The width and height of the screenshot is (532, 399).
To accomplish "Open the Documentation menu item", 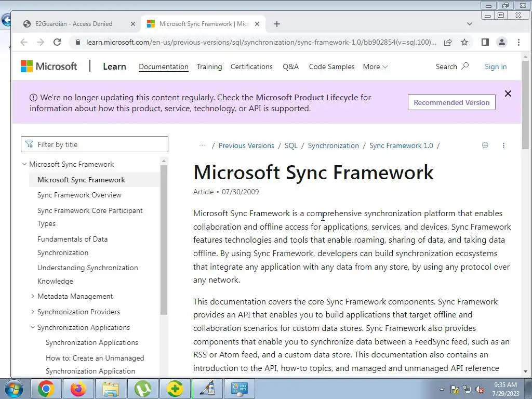I will [164, 66].
